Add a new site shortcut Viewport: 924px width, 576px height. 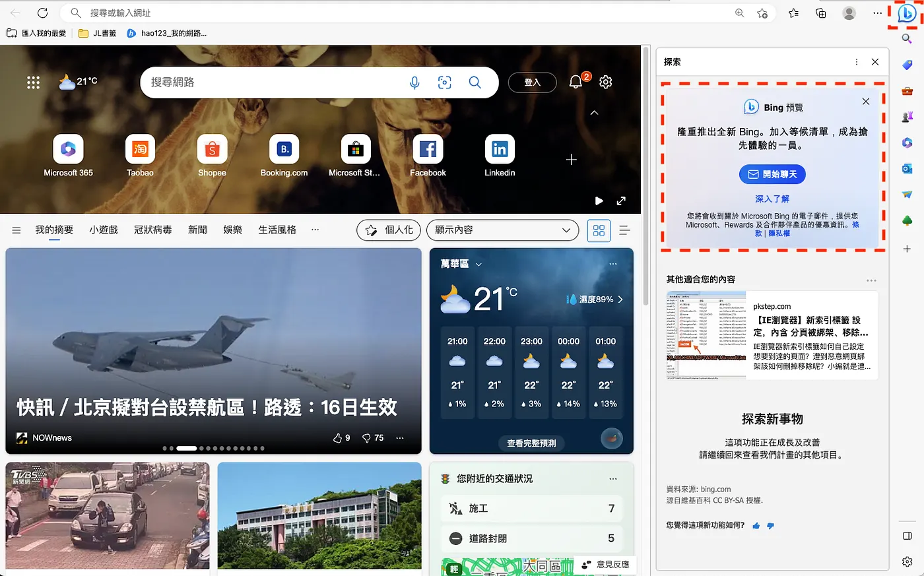572,160
